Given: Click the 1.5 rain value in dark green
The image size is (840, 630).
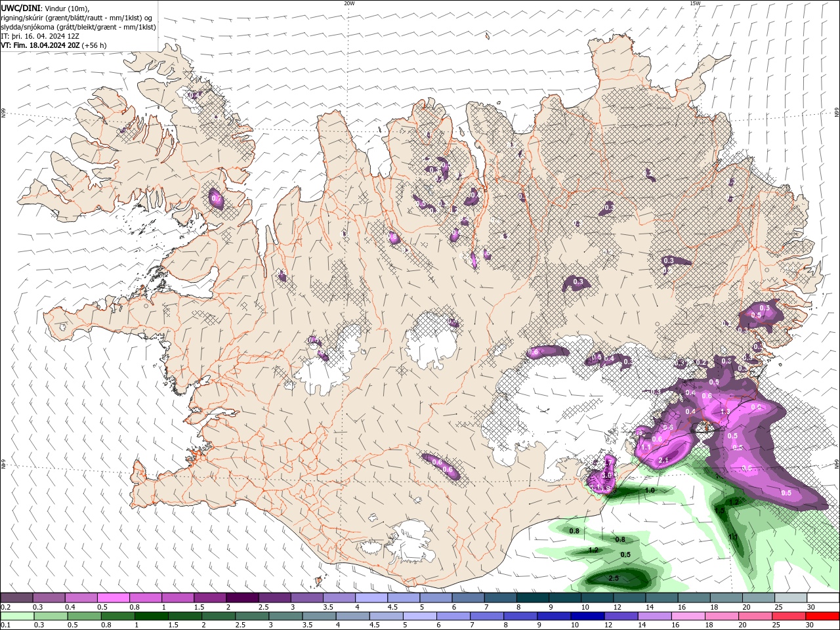Looking at the screenshot, I should click(x=720, y=510).
